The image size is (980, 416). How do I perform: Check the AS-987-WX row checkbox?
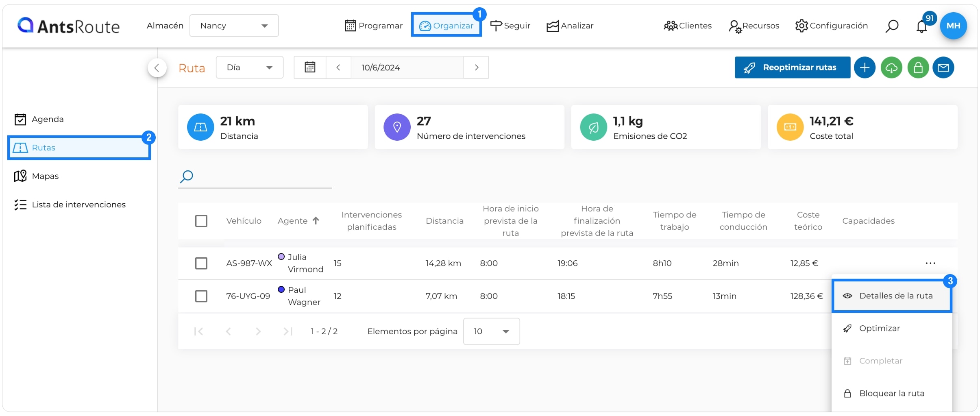click(201, 263)
